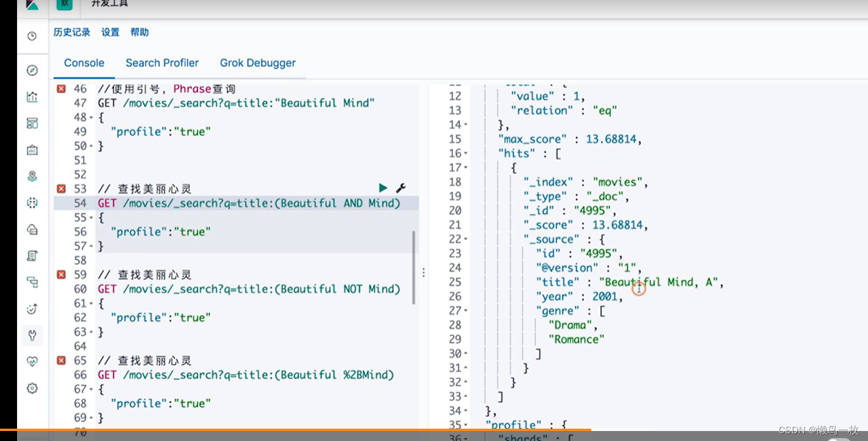This screenshot has width=868, height=441.
Task: Click the error marker on line 65
Action: (x=61, y=360)
